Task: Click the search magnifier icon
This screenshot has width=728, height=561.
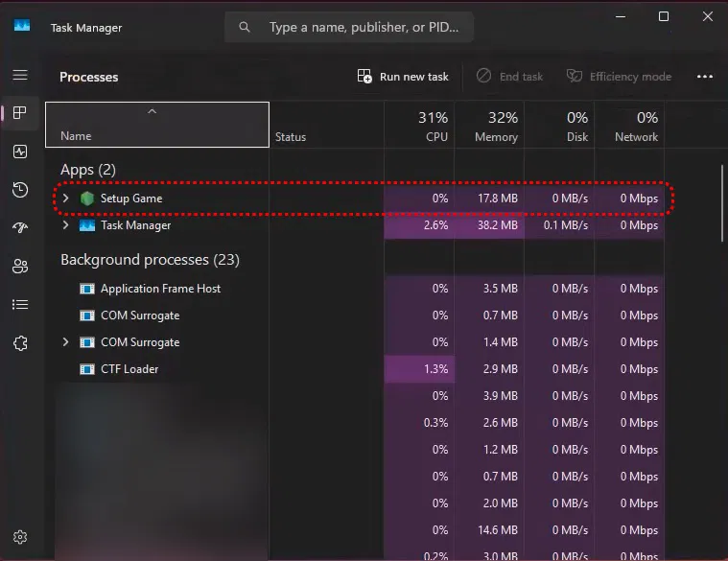Action: tap(245, 28)
